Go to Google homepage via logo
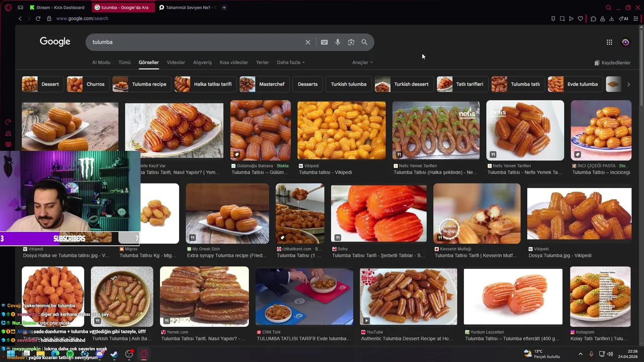Screen dimensions: 644x362 [55, 42]
